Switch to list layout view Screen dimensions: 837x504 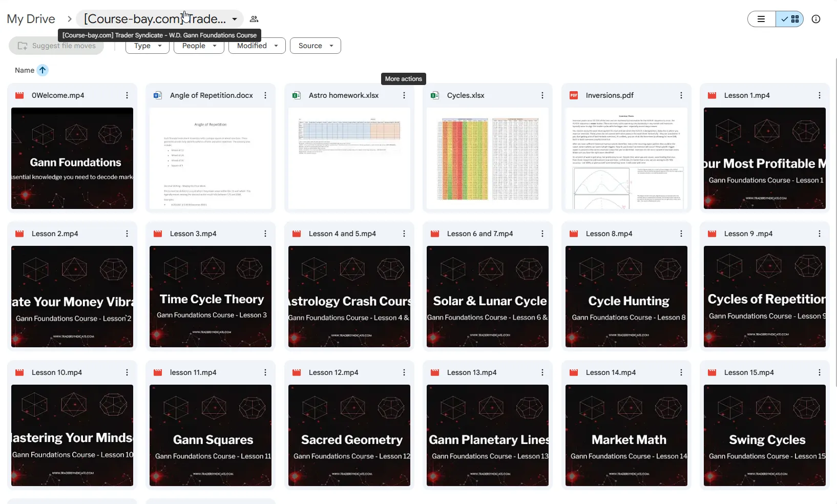pyautogui.click(x=762, y=19)
